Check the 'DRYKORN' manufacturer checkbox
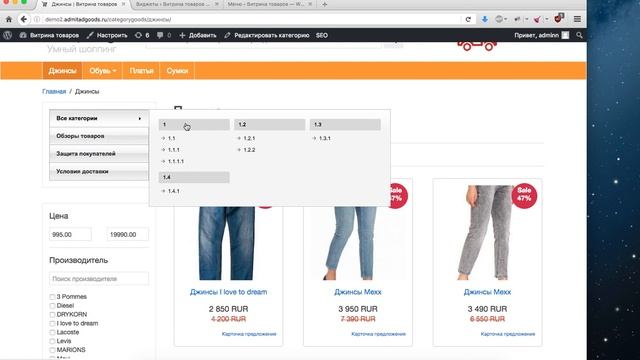Image resolution: width=640 pixels, height=360 pixels. [52, 315]
